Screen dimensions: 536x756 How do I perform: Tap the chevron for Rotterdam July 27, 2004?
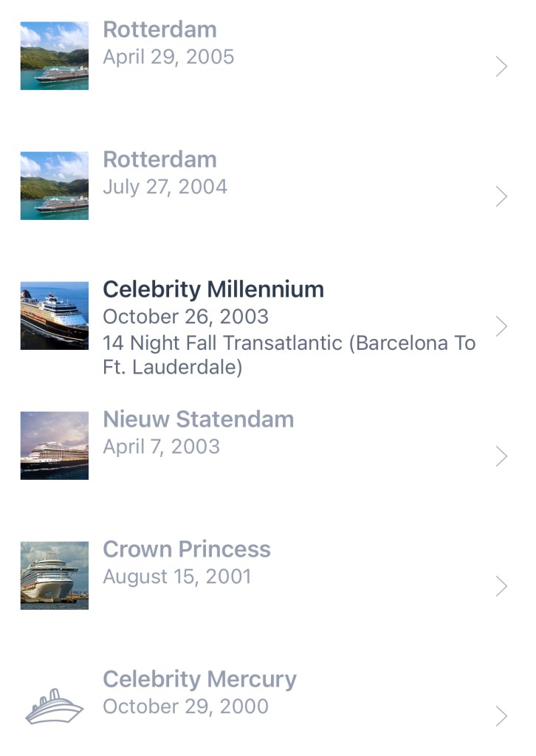(501, 196)
